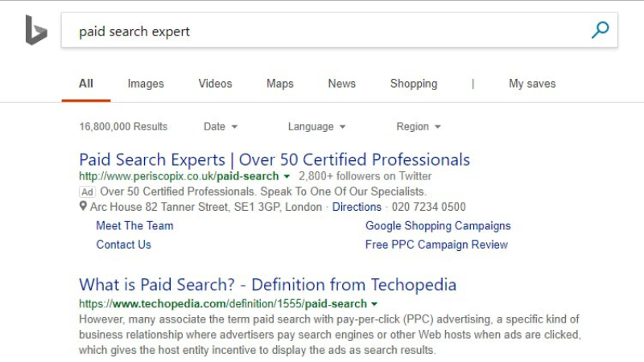
Task: Open the Maps tab
Action: 280,84
